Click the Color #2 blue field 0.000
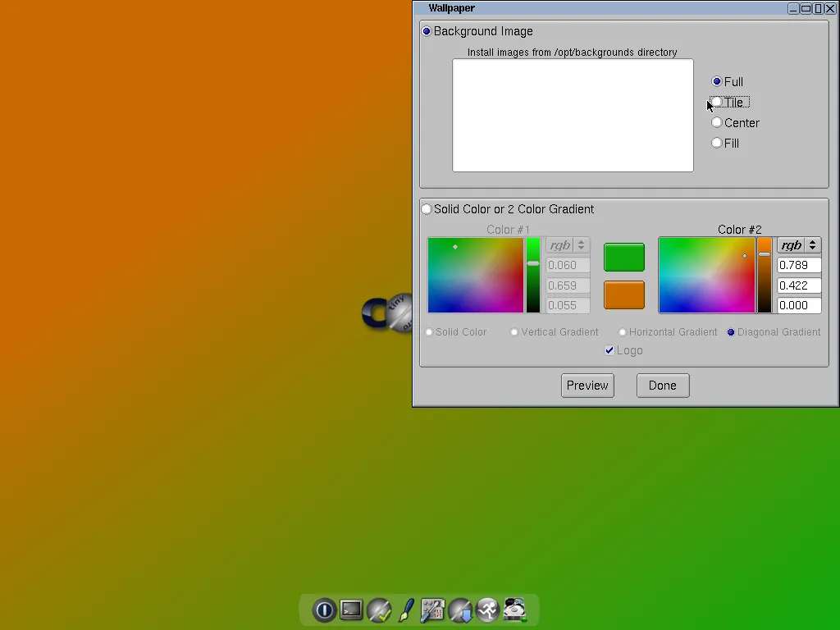840x630 pixels. click(799, 305)
